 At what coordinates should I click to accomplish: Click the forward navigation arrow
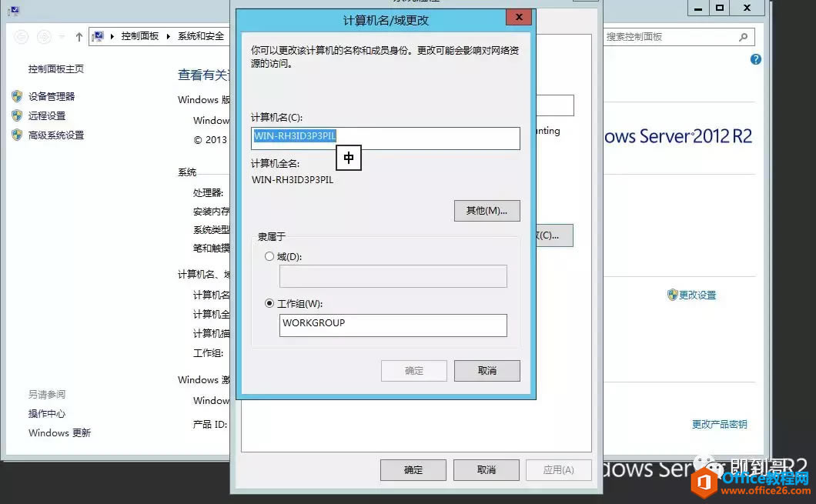pos(44,37)
